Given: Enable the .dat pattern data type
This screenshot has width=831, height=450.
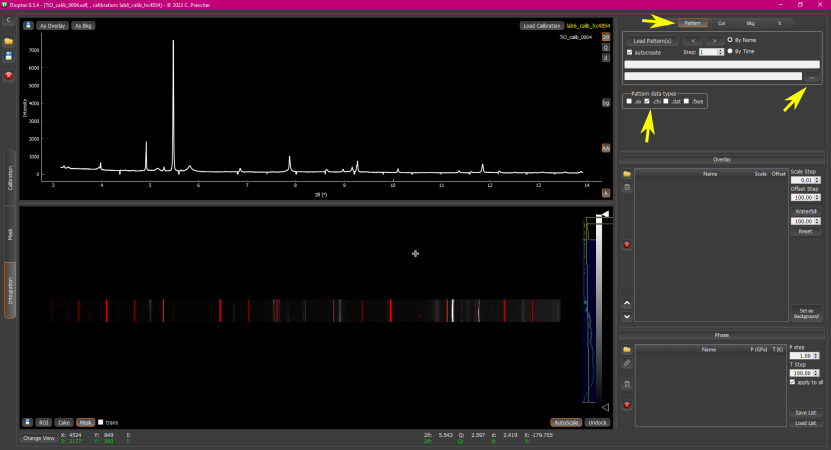Looking at the screenshot, I should coord(666,101).
